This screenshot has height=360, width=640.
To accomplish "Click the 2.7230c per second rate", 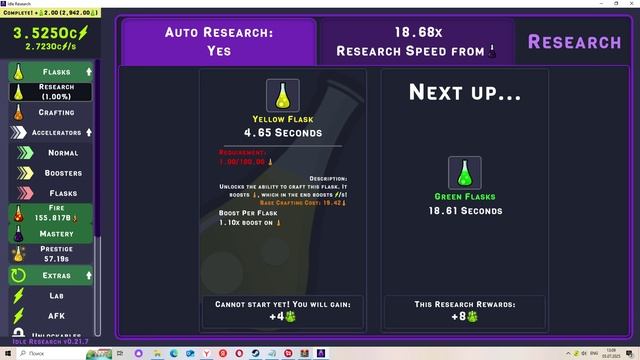I will tap(51, 47).
